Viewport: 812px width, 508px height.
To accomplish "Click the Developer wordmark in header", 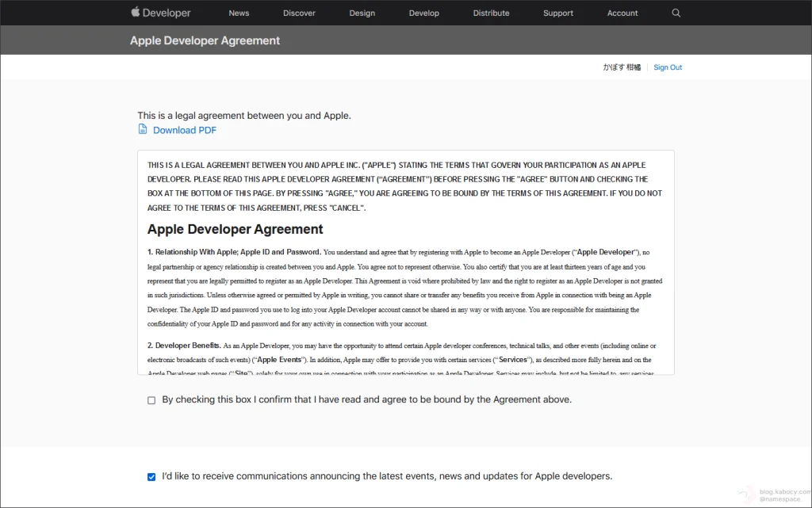I will coord(167,13).
